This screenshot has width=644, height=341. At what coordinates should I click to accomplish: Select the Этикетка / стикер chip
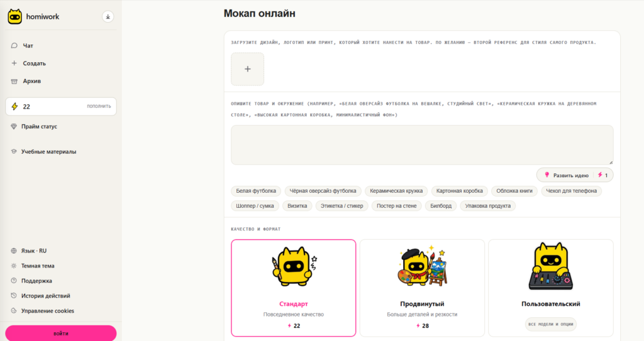pyautogui.click(x=341, y=206)
